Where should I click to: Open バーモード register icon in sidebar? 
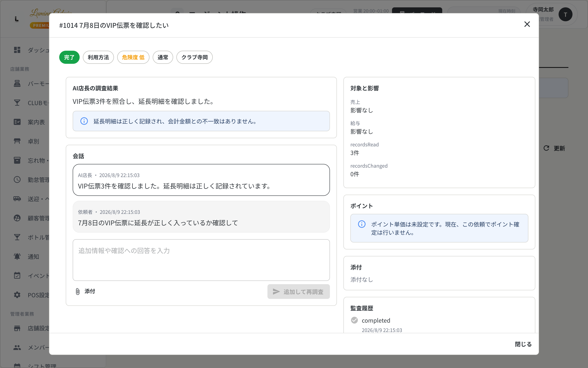[x=17, y=83]
